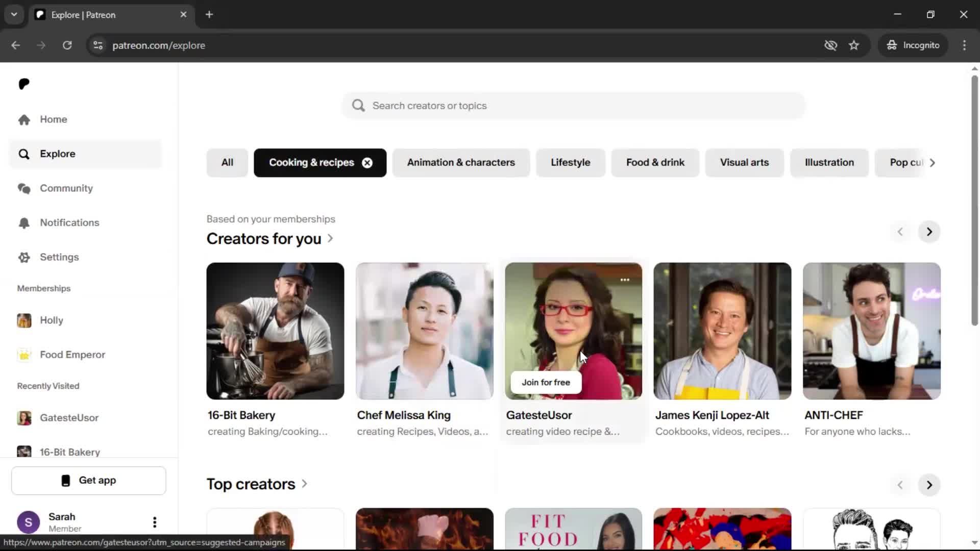Screen dimensions: 980x551
Task: Click the ANTI-CHEF creator name
Action: pyautogui.click(x=834, y=415)
